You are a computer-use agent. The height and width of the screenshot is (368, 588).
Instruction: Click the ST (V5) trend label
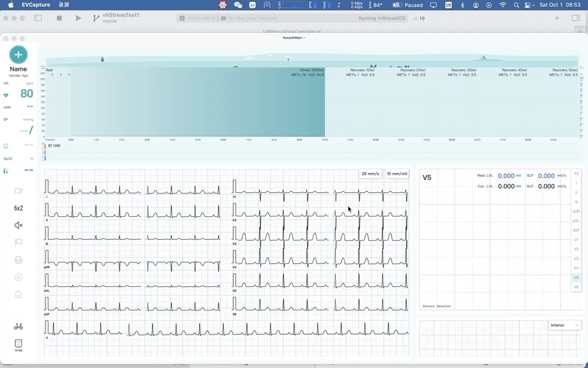(x=54, y=146)
